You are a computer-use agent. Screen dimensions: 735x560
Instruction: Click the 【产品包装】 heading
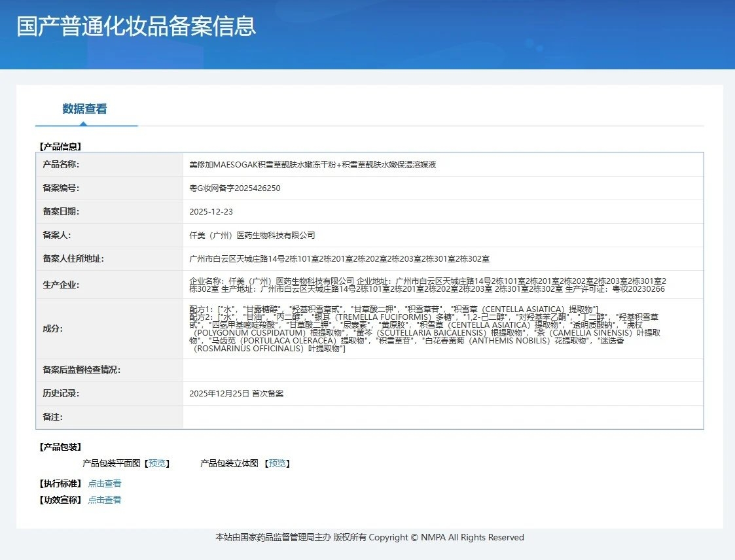[60, 447]
